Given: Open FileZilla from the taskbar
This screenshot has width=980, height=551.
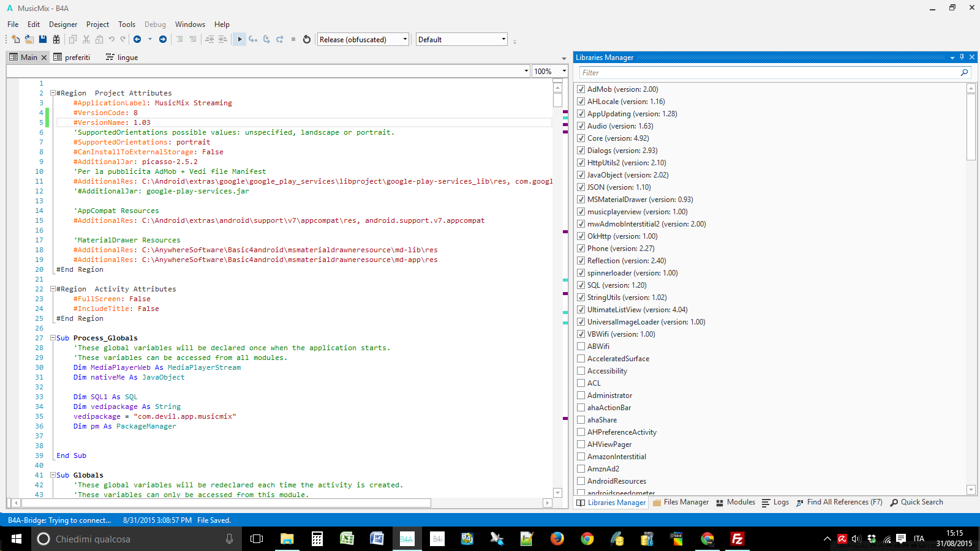Looking at the screenshot, I should (x=737, y=539).
